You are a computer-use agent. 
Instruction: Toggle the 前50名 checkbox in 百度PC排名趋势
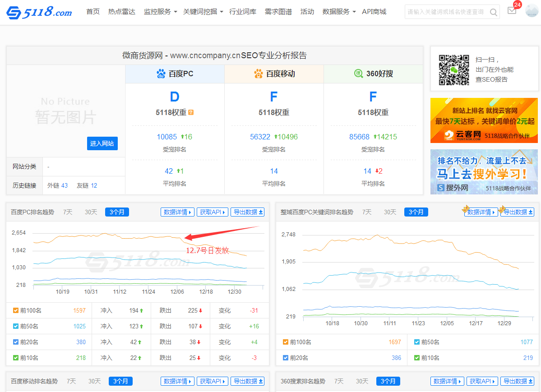[x=15, y=326]
